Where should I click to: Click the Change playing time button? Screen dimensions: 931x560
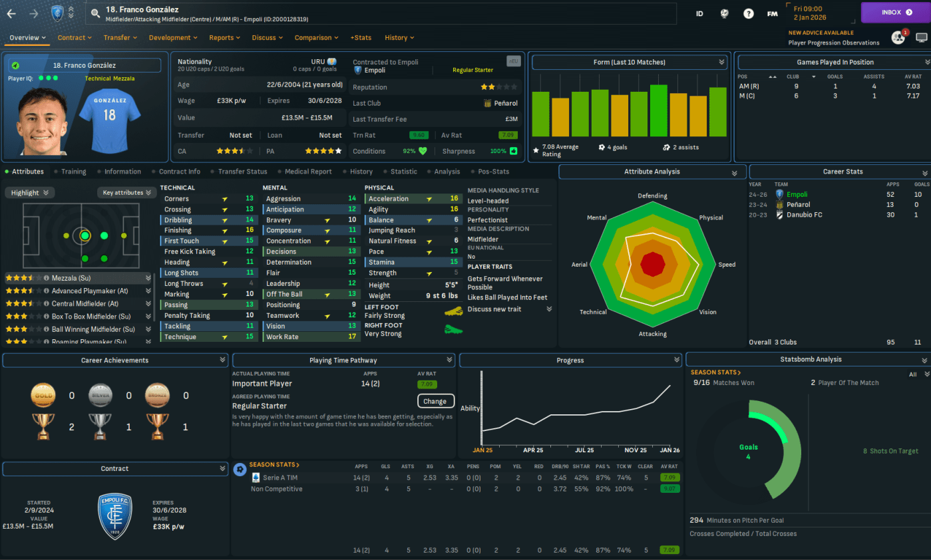[x=435, y=401]
